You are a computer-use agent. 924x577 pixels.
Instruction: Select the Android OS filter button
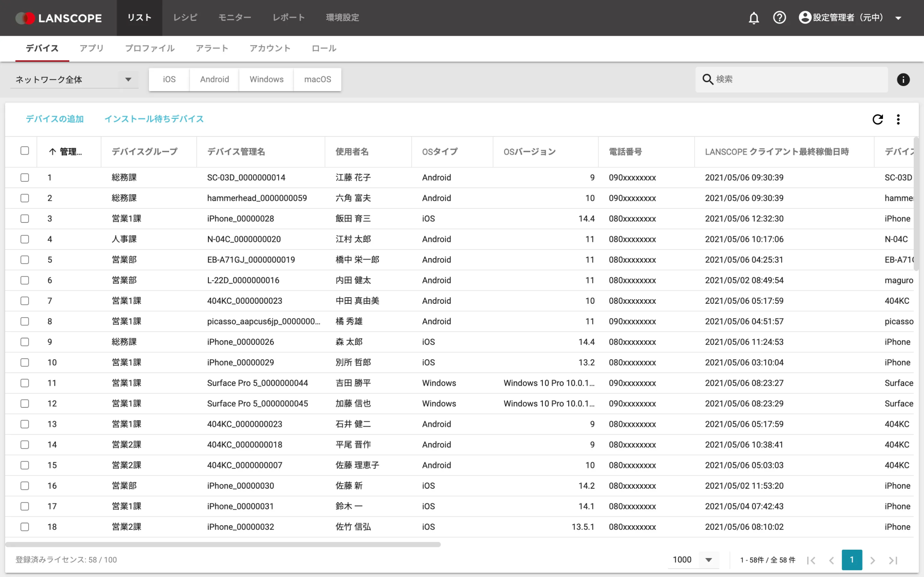(214, 79)
